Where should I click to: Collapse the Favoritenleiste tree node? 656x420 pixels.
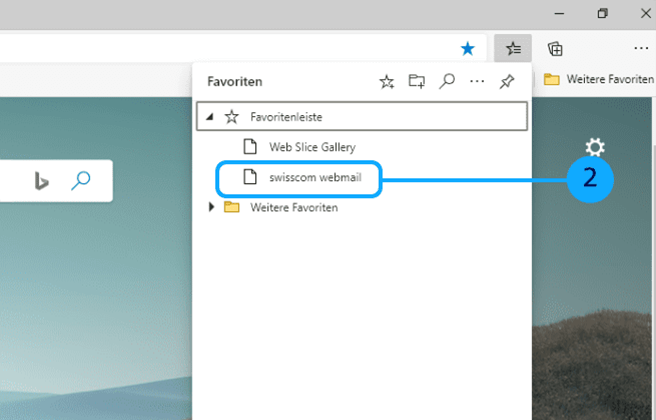click(x=210, y=117)
